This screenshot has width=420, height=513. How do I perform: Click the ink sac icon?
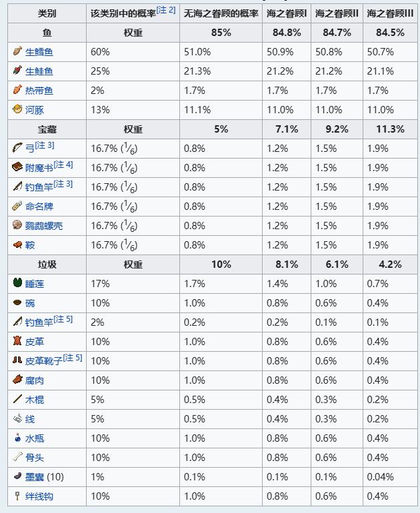17,476
